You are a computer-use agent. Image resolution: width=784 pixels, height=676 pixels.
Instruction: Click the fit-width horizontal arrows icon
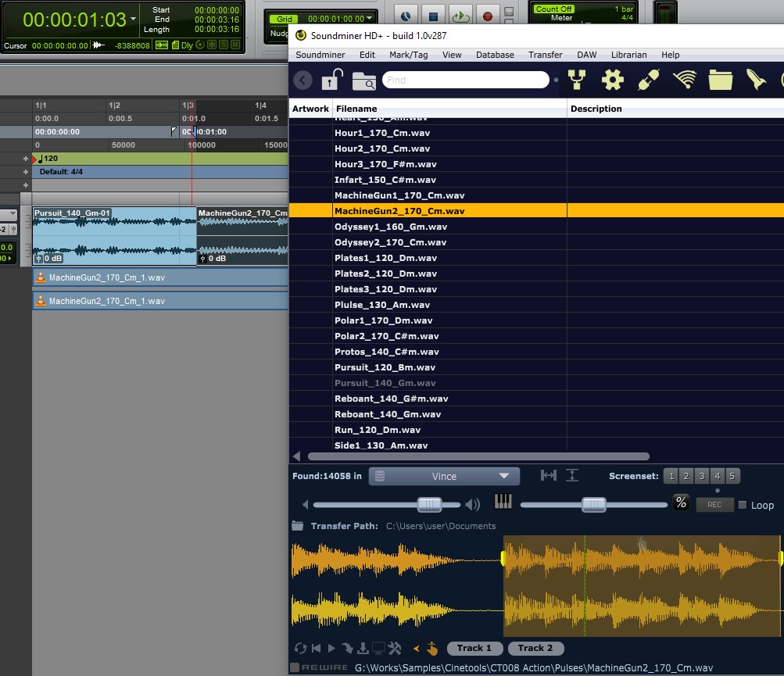[549, 475]
